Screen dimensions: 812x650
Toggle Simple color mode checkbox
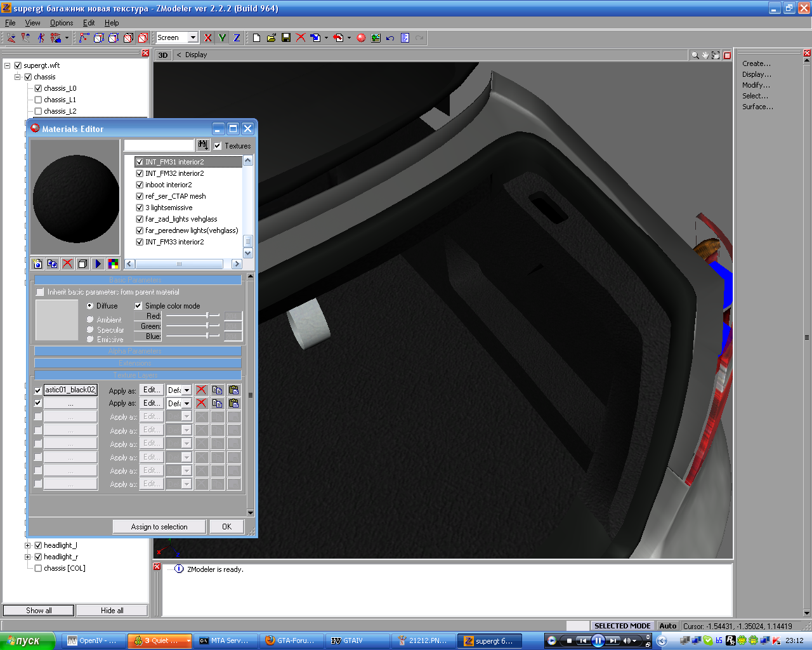pyautogui.click(x=138, y=306)
